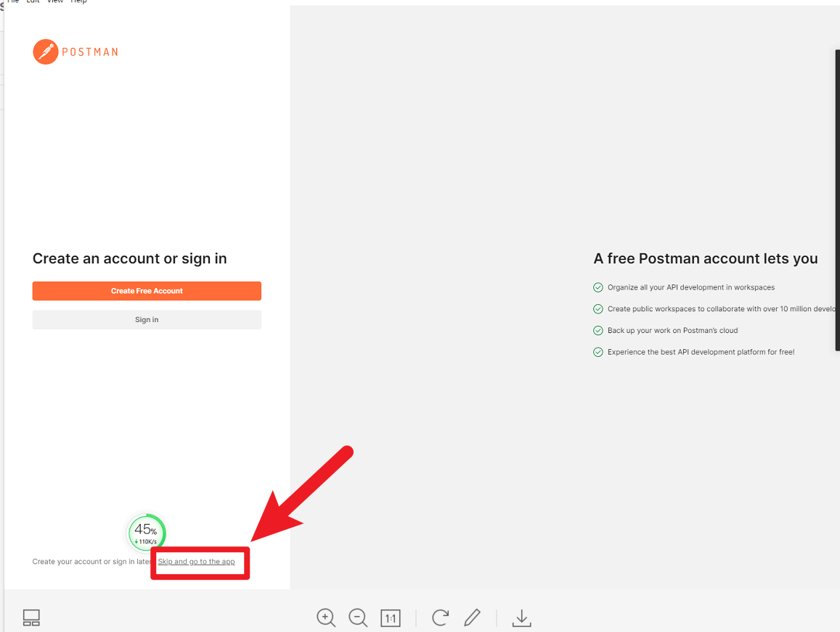This screenshot has width=840, height=632.
Task: Click the Sign in button
Action: [x=147, y=320]
